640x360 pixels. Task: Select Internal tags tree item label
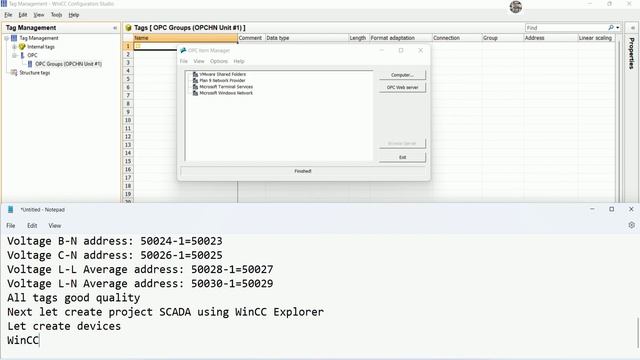41,47
